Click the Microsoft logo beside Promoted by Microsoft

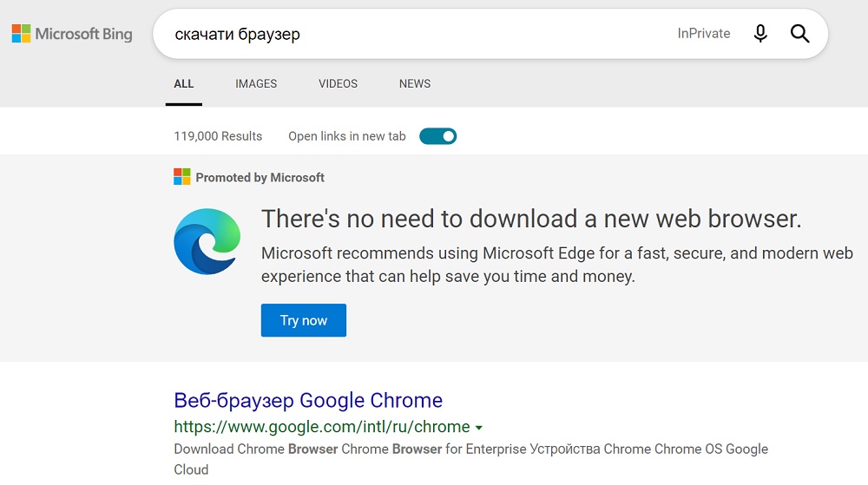182,177
